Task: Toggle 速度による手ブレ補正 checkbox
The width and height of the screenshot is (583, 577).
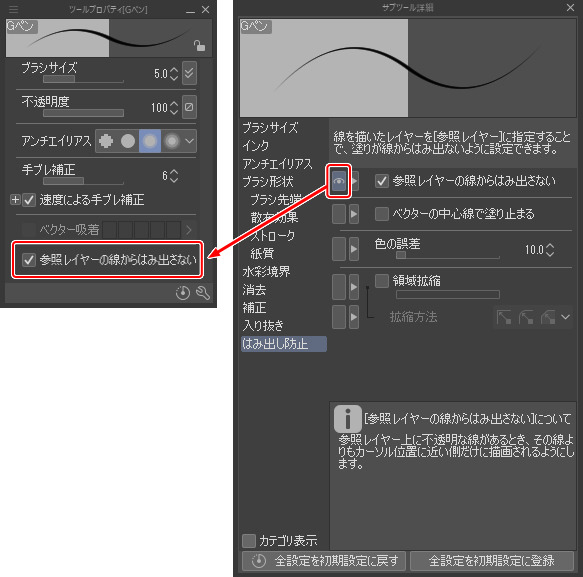Action: (29, 200)
